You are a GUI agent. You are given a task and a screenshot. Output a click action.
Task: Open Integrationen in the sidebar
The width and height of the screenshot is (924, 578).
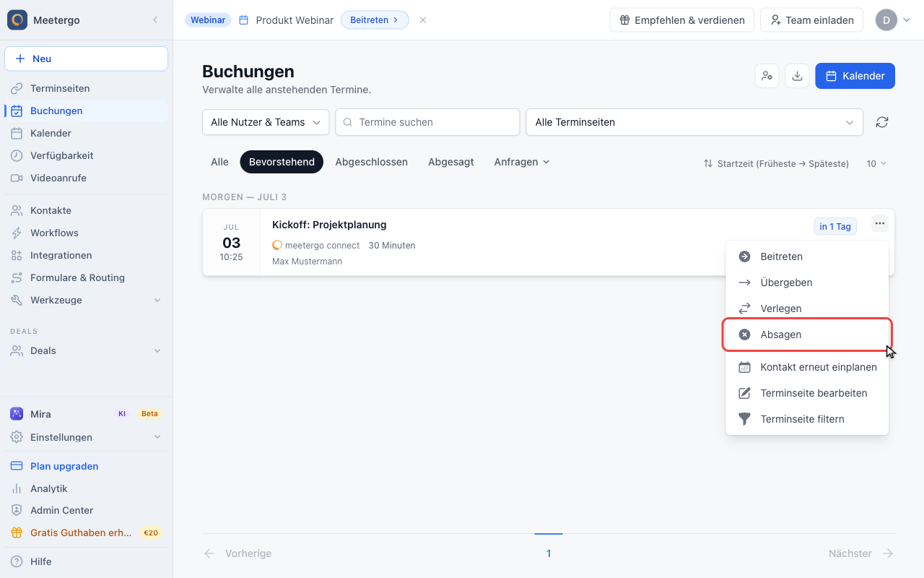tap(86, 255)
